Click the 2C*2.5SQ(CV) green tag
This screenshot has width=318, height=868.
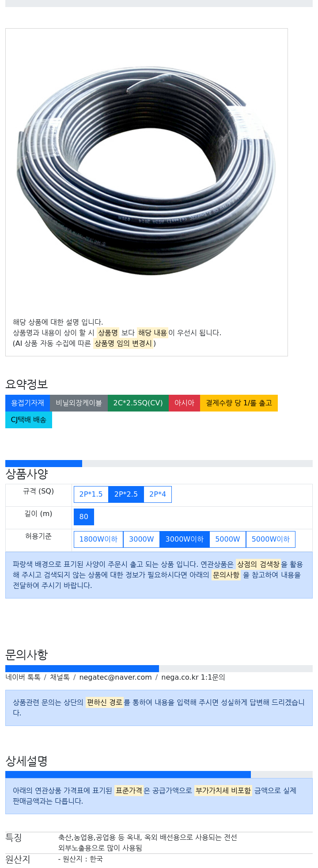(138, 403)
